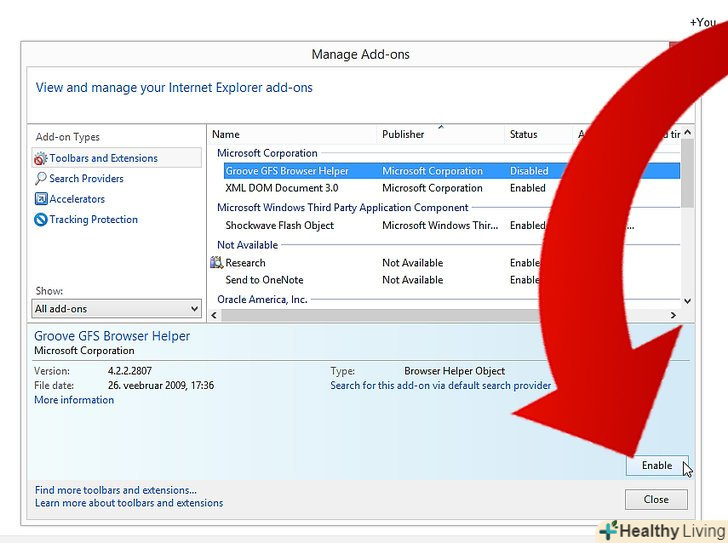This screenshot has width=728, height=543.
Task: Click Enabled status of XML DOM Document 3.0
Action: click(x=528, y=188)
